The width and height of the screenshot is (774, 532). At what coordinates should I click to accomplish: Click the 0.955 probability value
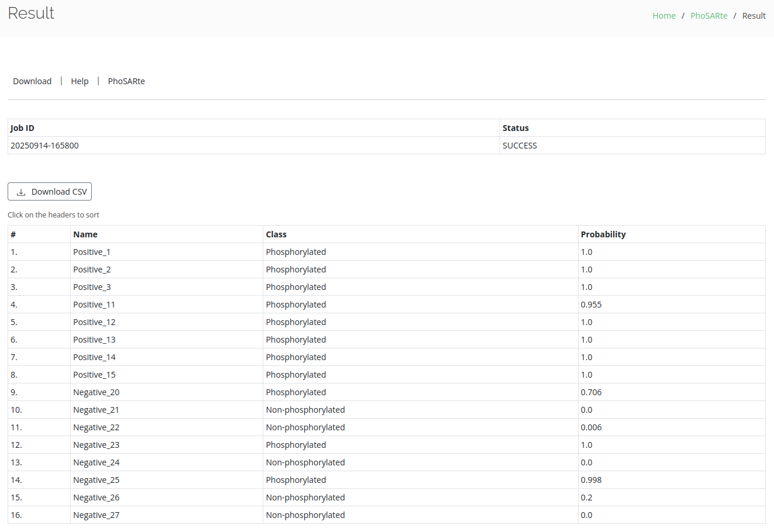591,305
